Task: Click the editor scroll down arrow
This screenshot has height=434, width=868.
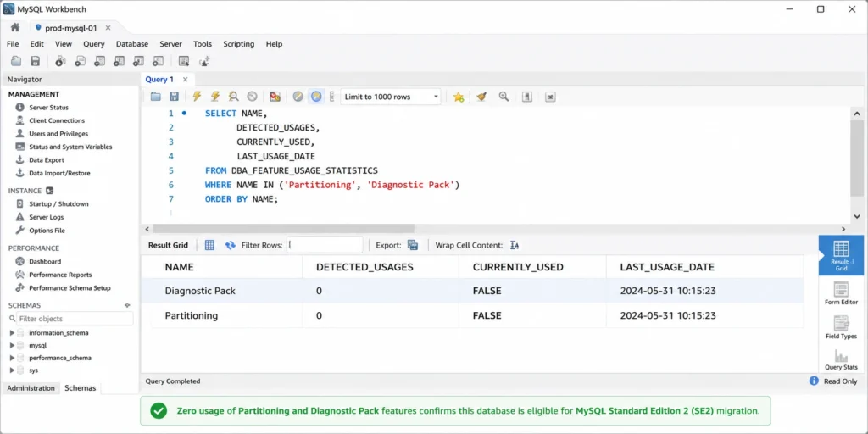Action: point(857,216)
